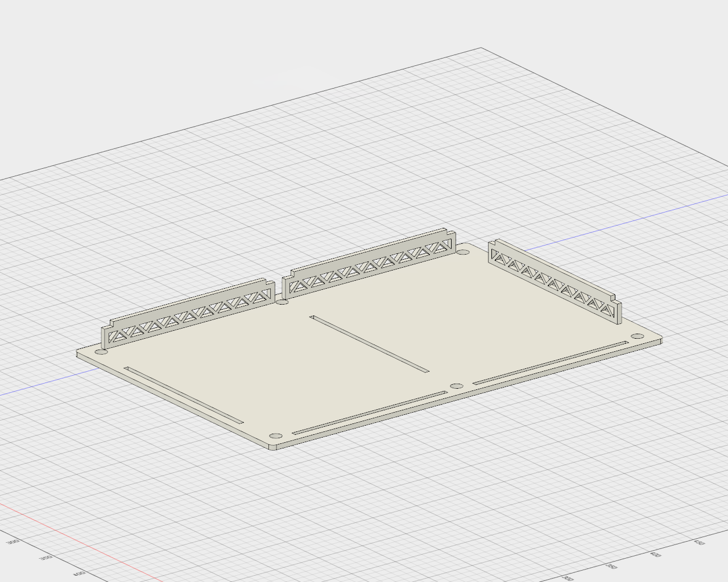Click the corner hole beside the leftmost rail's end
This screenshot has height=582, width=728.
101,352
